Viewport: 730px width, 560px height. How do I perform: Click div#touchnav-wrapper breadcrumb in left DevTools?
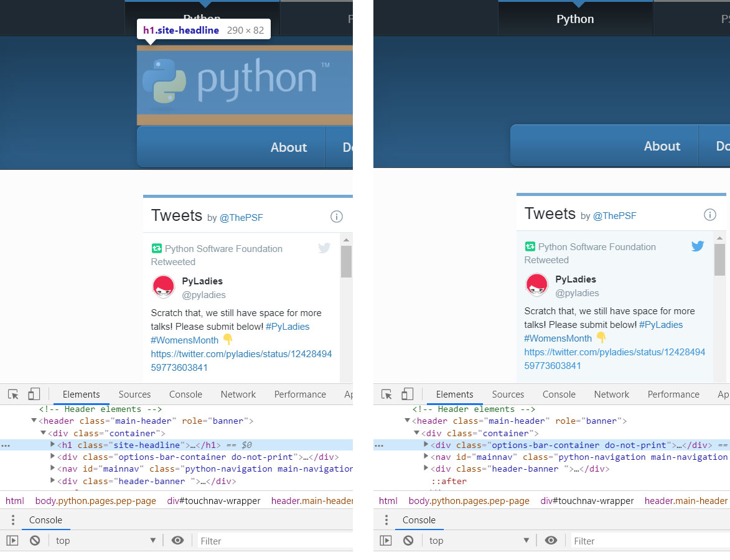click(213, 501)
